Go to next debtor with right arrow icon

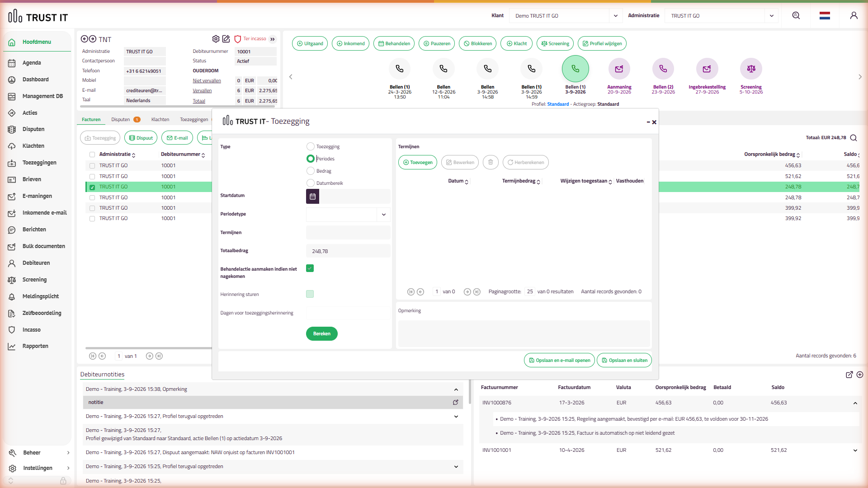click(93, 39)
